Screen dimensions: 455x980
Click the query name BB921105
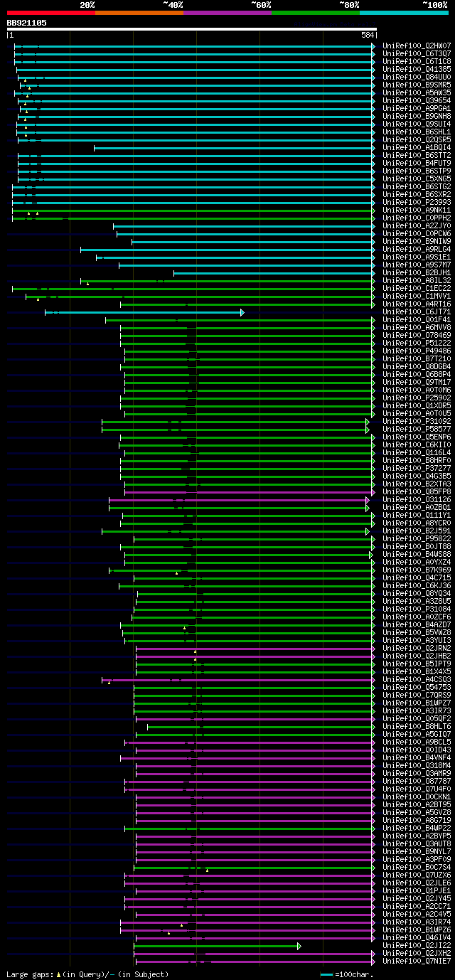coord(26,23)
